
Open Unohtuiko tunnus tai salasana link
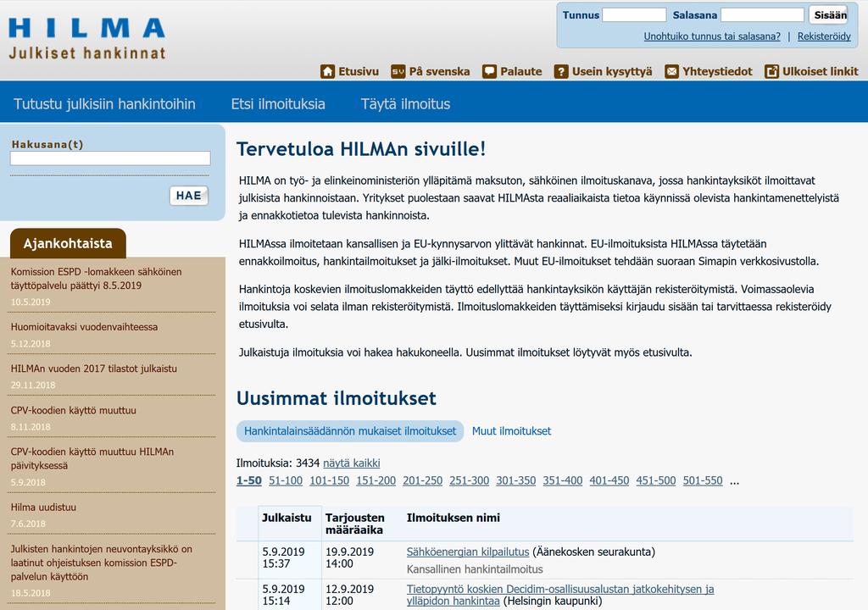click(x=712, y=36)
